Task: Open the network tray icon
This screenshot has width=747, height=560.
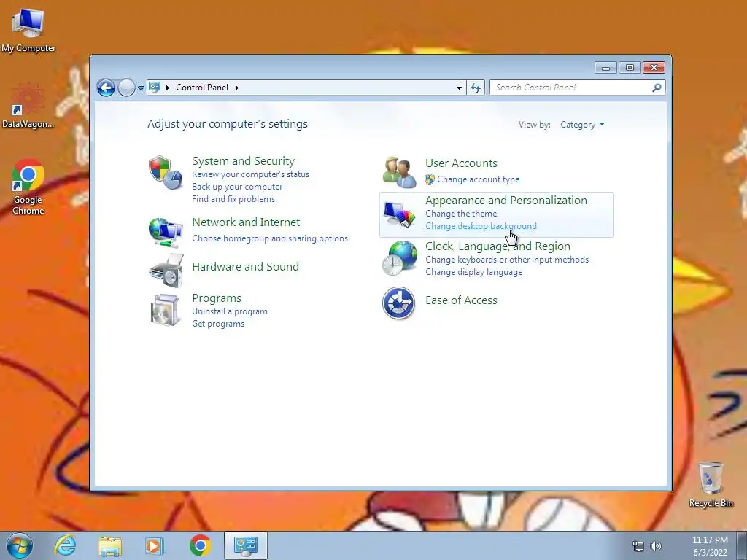Action: pyautogui.click(x=638, y=546)
